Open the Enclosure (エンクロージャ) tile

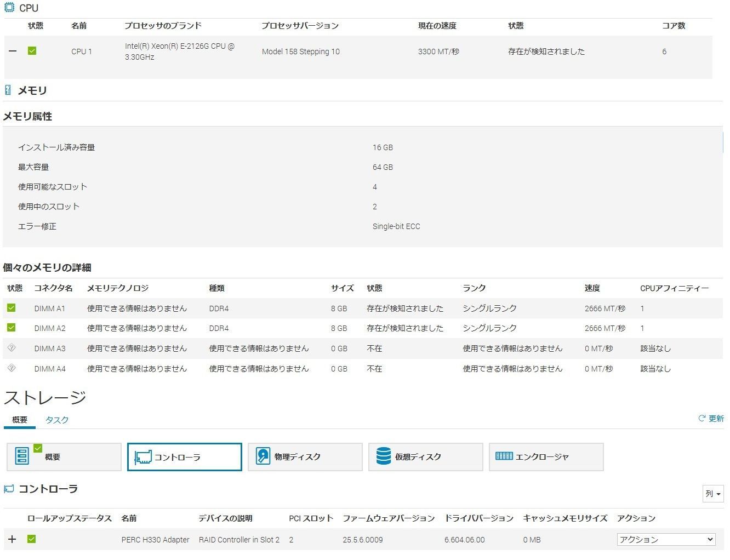(x=546, y=457)
